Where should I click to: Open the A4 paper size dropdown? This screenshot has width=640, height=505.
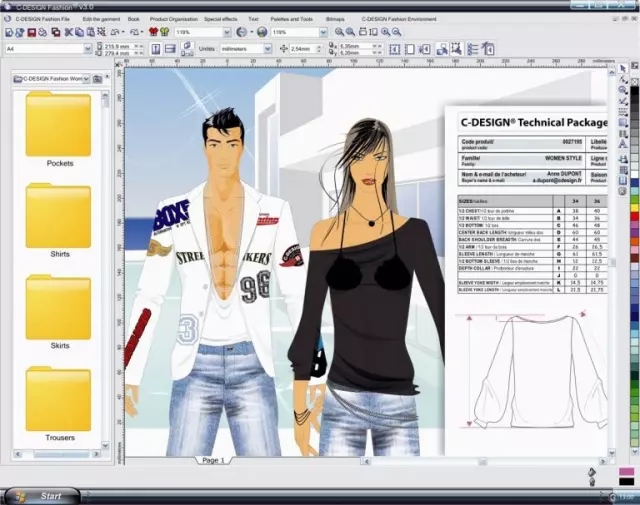pyautogui.click(x=87, y=48)
